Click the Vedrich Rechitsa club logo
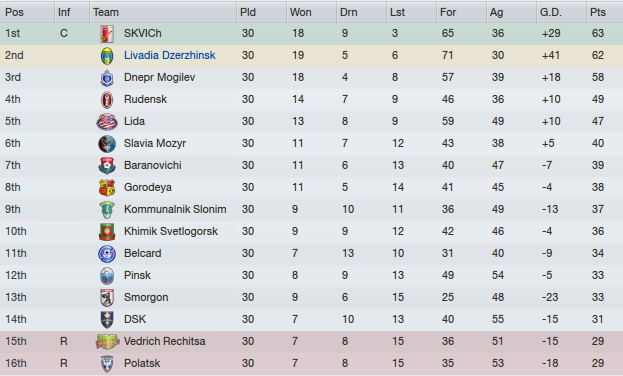The image size is (623, 376). tap(107, 341)
